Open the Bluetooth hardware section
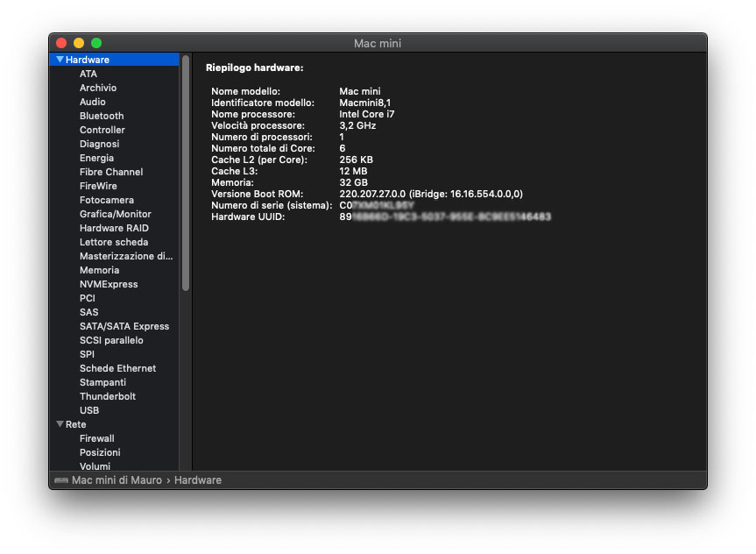 coord(102,116)
